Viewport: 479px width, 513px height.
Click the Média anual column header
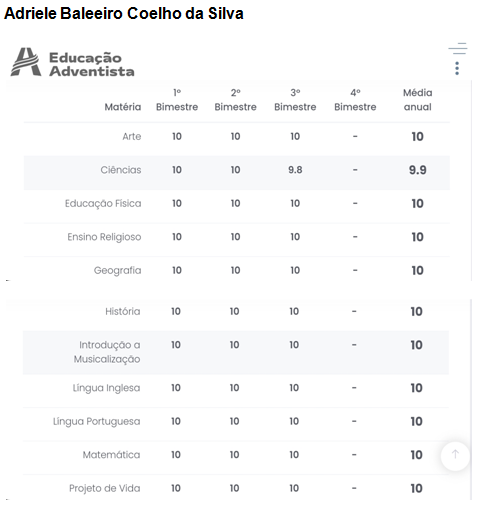click(x=417, y=100)
